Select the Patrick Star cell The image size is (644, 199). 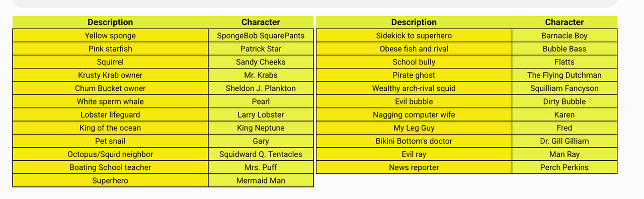[x=261, y=49]
